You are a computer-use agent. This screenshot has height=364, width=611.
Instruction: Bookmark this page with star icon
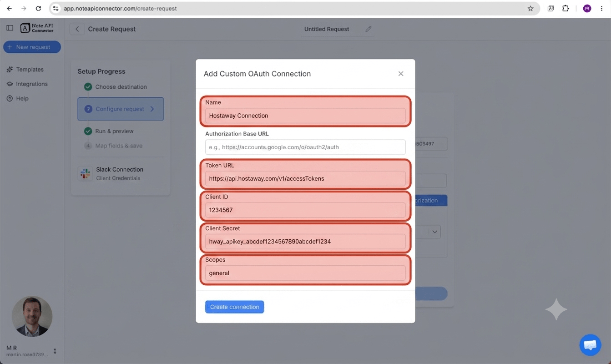tap(530, 8)
